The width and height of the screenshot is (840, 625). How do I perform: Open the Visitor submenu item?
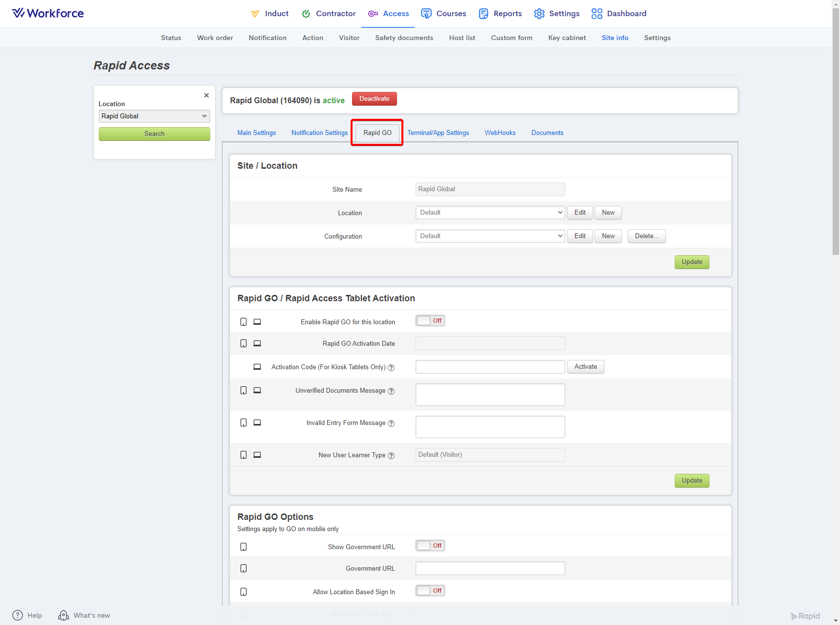pos(349,38)
